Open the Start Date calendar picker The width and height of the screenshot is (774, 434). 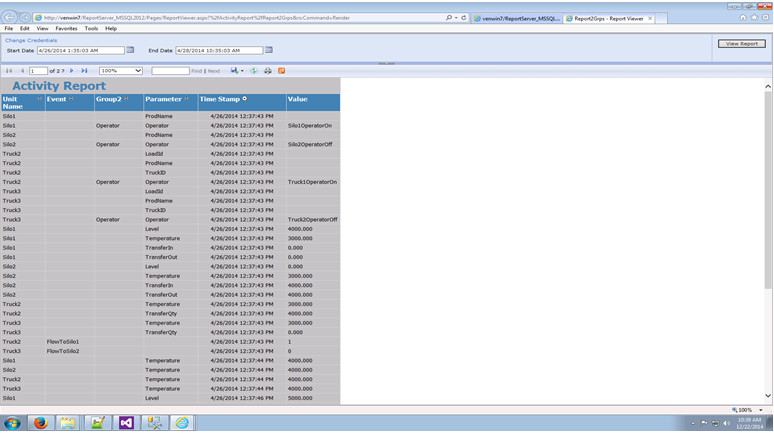point(130,50)
